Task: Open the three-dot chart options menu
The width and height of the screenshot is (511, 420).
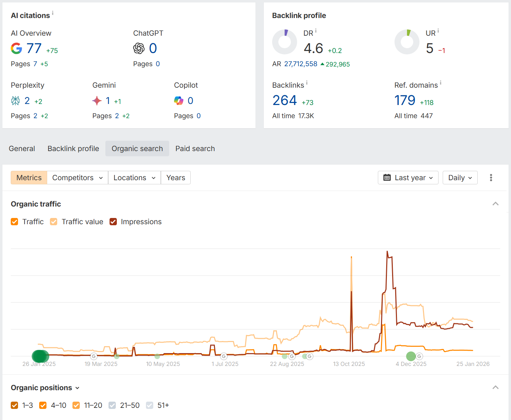Action: tap(491, 178)
